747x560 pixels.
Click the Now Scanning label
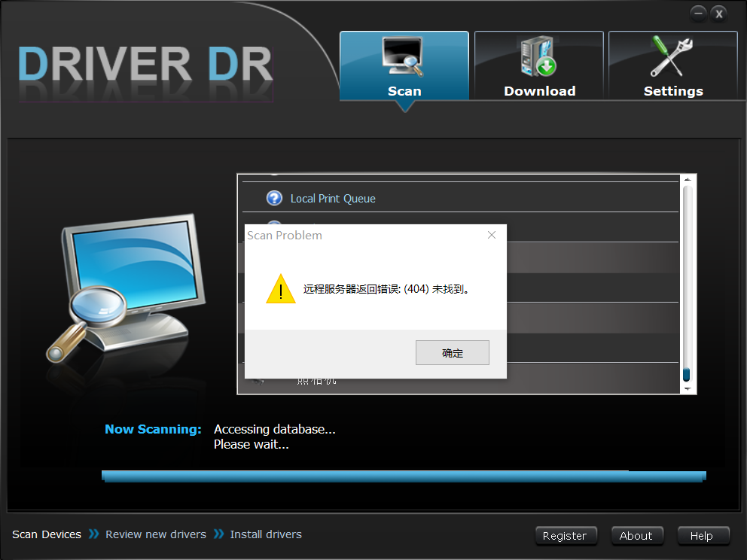(153, 429)
